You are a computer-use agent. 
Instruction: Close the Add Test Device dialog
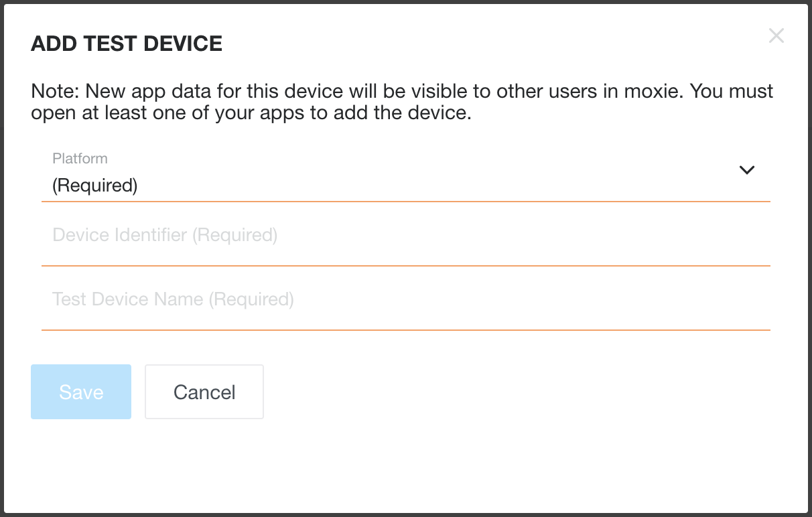point(776,35)
